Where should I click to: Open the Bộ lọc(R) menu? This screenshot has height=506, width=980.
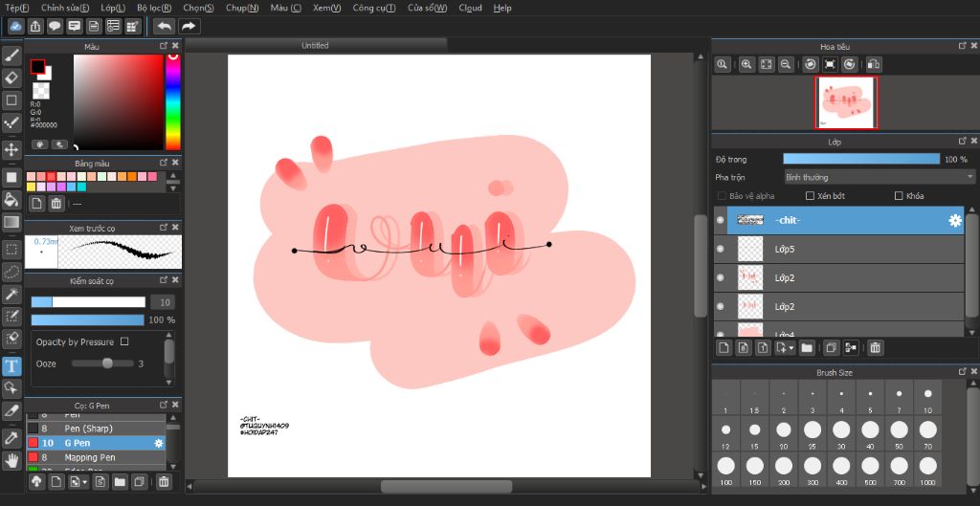154,8
